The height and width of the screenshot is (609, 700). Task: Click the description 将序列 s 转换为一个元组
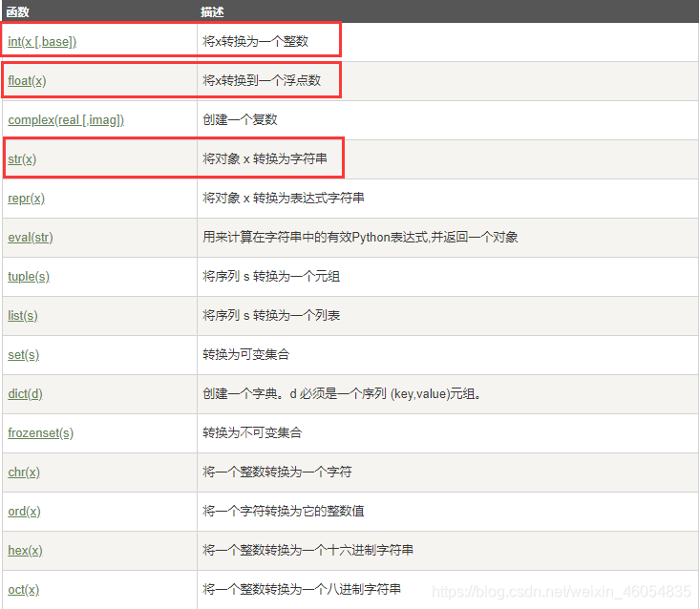point(271,276)
